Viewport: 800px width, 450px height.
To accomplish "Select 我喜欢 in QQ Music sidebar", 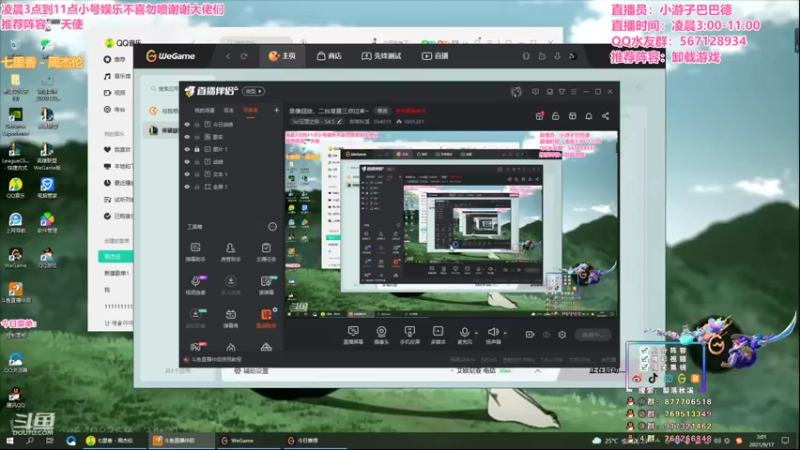I will click(118, 149).
